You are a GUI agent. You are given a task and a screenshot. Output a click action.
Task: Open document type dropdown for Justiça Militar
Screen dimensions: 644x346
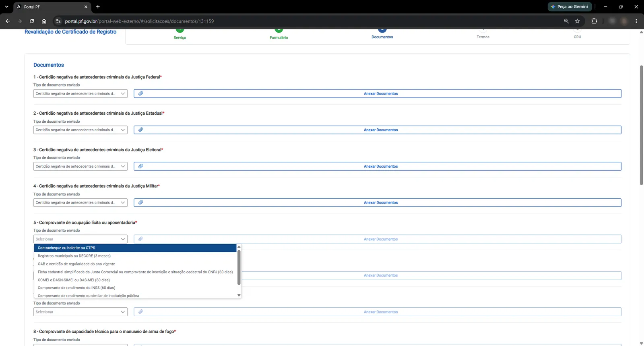pos(80,203)
